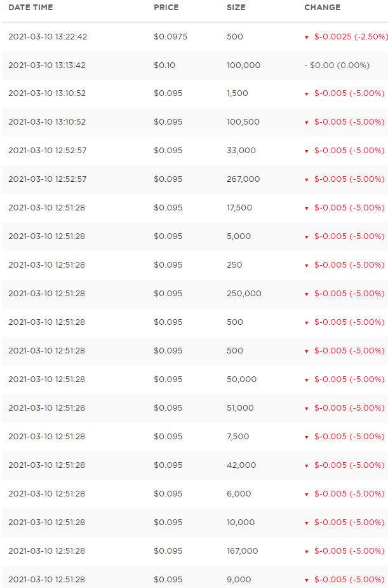Viewport: 388px width, 588px height.
Task: Click the red arrow in the 167,000 size row
Action: [x=307, y=552]
